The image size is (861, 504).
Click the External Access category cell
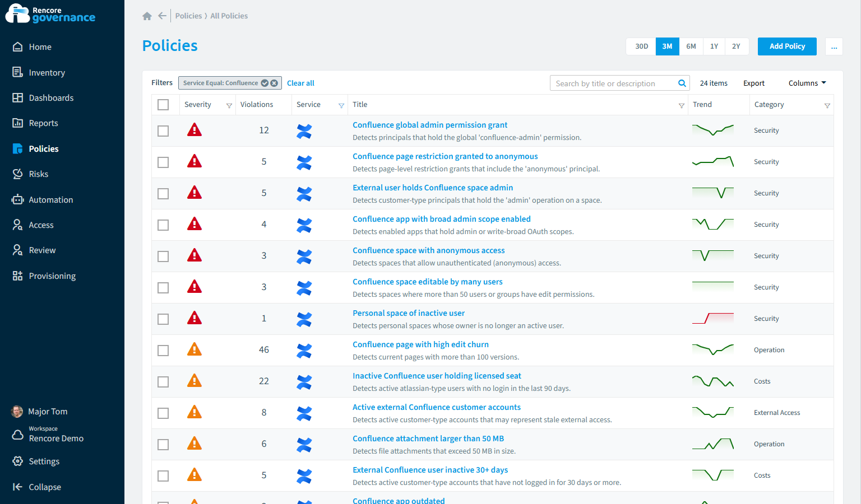coord(777,413)
